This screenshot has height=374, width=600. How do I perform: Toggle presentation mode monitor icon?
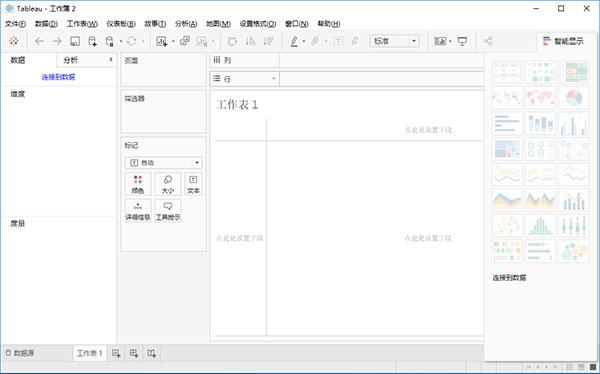point(462,41)
